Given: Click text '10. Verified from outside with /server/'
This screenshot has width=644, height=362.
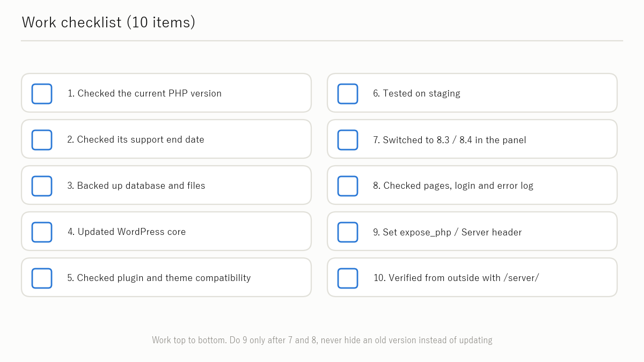Looking at the screenshot, I should 456,278.
